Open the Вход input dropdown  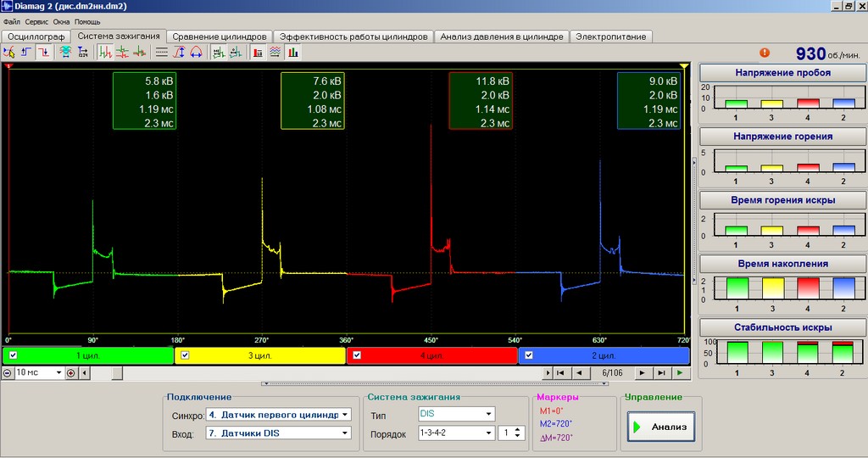pyautogui.click(x=344, y=433)
